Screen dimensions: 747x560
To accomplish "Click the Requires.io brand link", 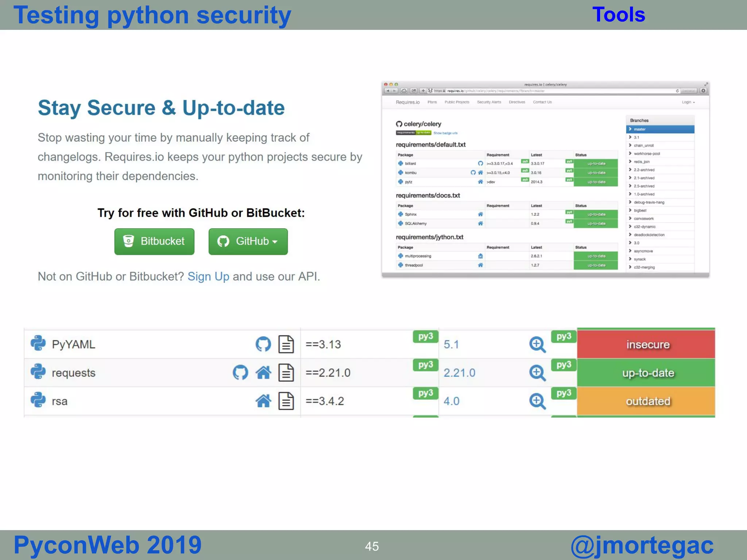I will click(x=408, y=102).
